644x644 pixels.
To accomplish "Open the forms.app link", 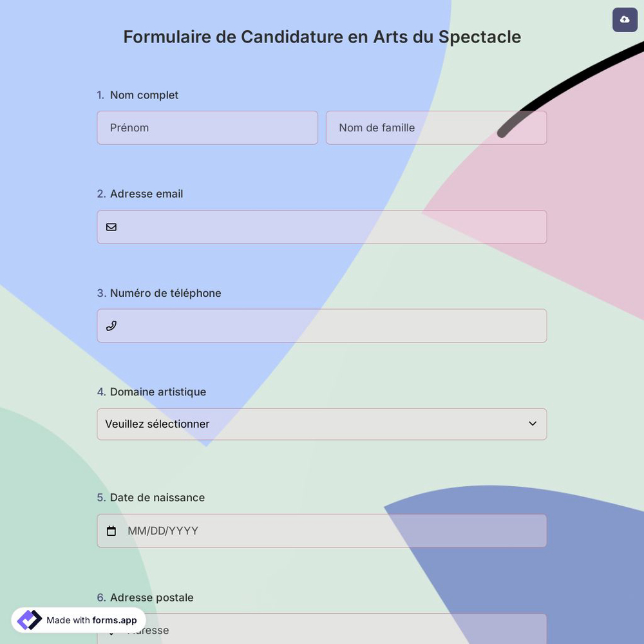I will [113, 621].
